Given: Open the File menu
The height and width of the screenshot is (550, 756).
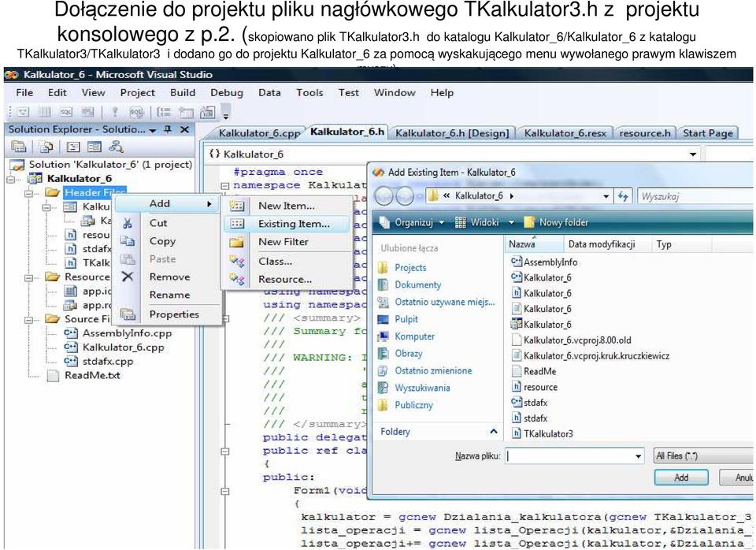Looking at the screenshot, I should (24, 93).
